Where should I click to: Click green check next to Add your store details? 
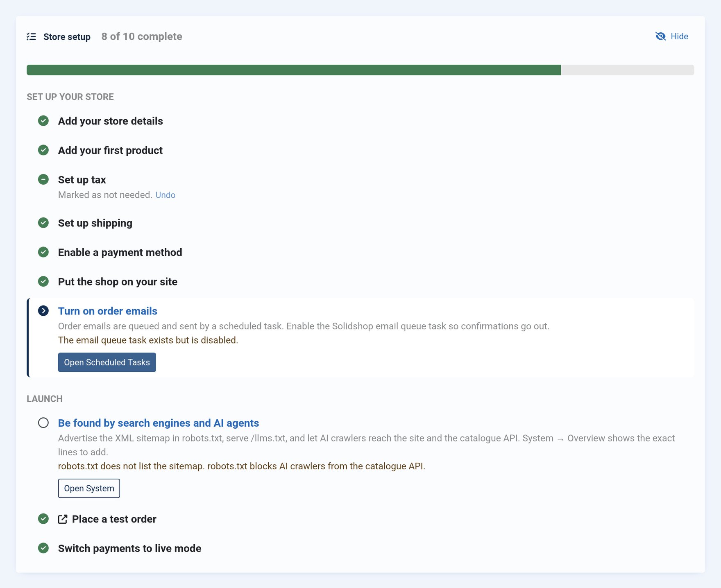[43, 121]
